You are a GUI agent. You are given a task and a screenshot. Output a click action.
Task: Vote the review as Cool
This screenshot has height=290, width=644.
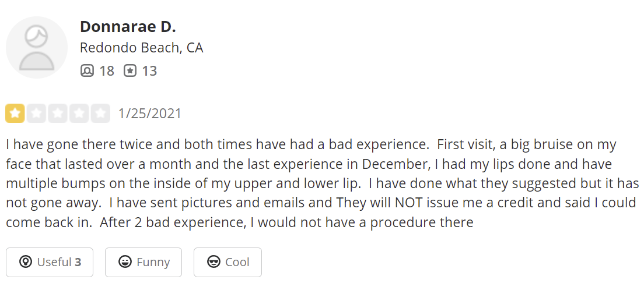[228, 262]
